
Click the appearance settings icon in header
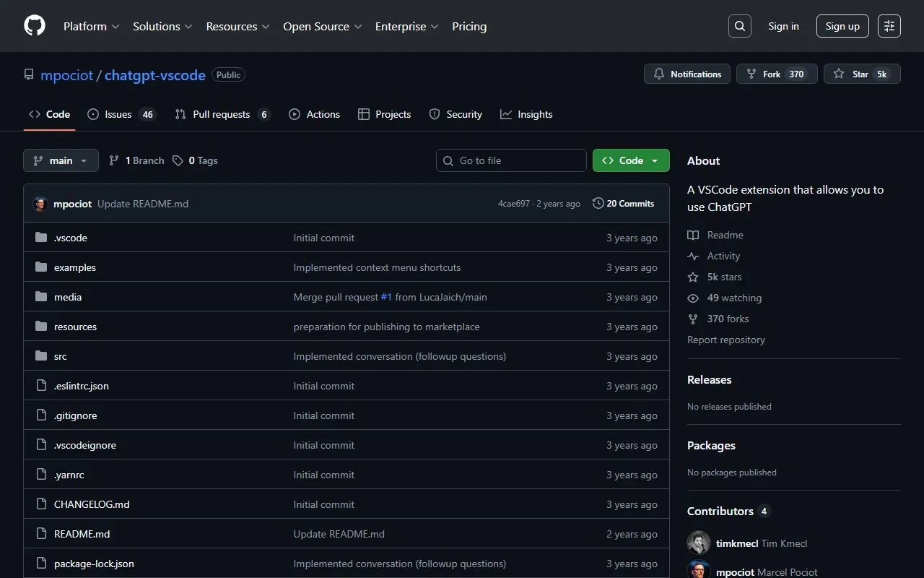[889, 26]
